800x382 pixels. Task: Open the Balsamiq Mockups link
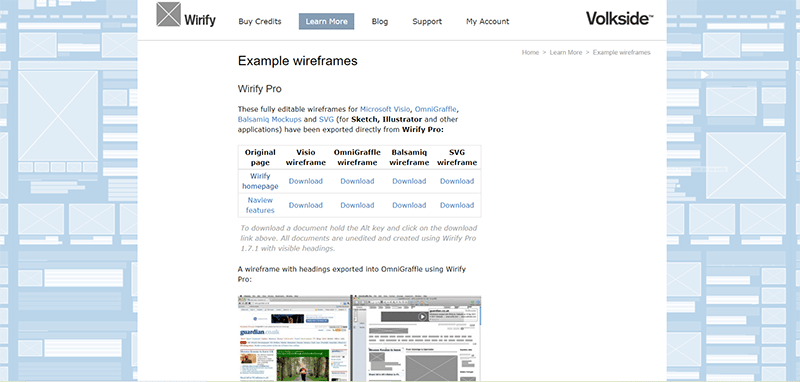[269, 119]
